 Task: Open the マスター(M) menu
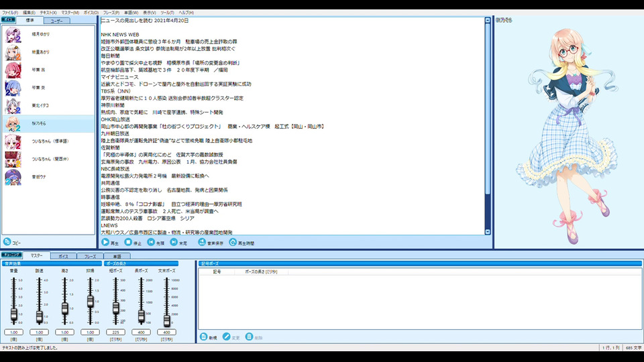(x=70, y=13)
